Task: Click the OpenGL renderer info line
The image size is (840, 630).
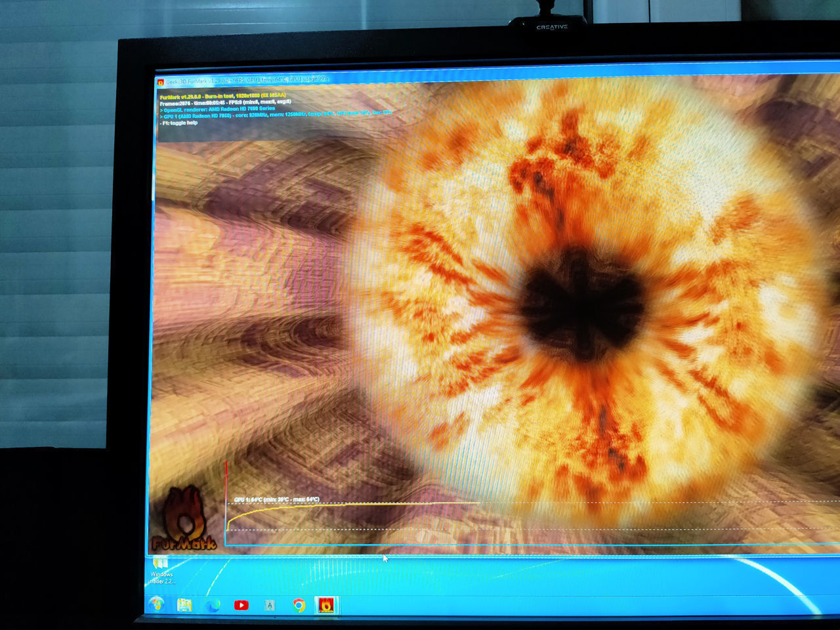Action: 217,110
